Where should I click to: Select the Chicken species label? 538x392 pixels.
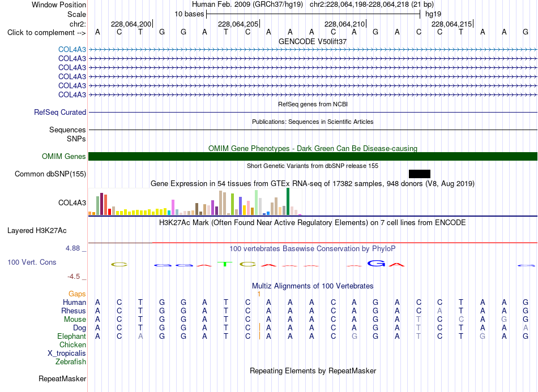(x=72, y=344)
